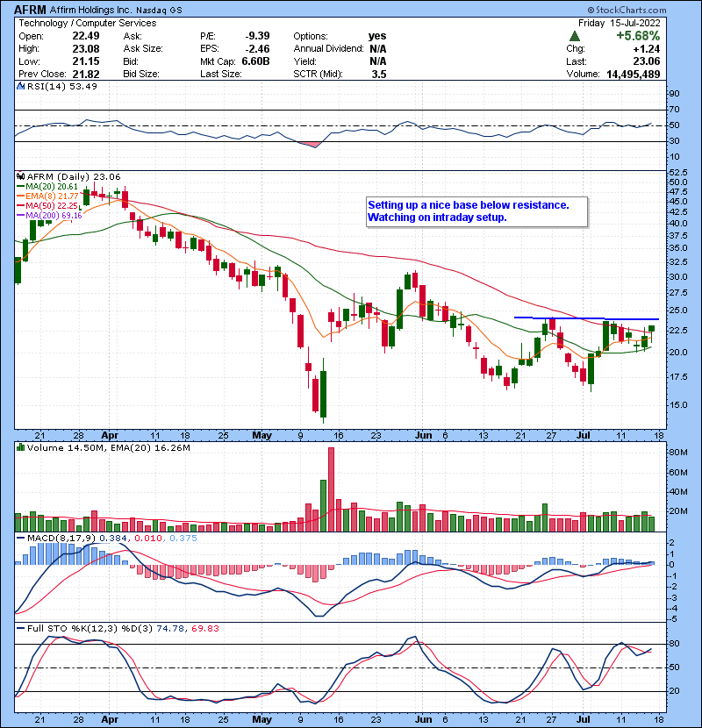This screenshot has width=702, height=728.
Task: Click the Low value 21.15
Action: pos(85,61)
